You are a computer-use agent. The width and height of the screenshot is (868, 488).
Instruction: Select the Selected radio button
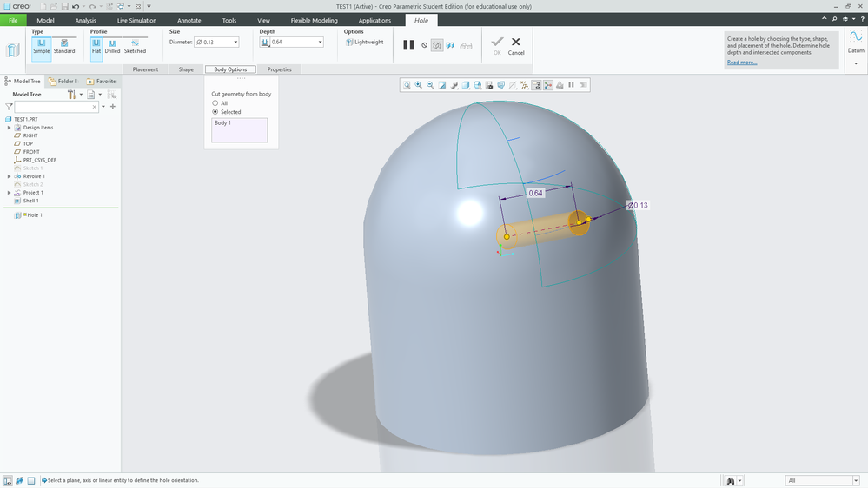[x=215, y=112]
